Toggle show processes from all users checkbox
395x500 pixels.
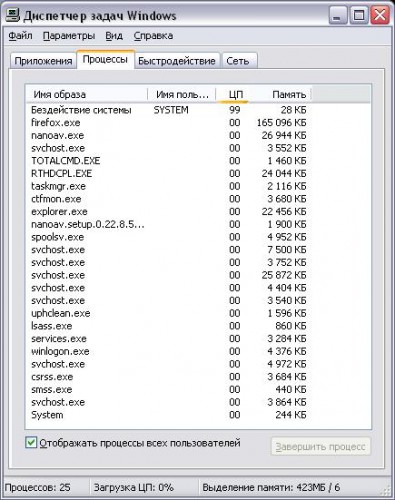coord(31,443)
